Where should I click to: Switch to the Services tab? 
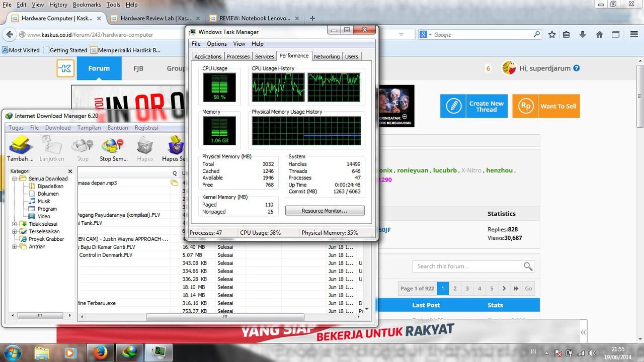(264, 56)
